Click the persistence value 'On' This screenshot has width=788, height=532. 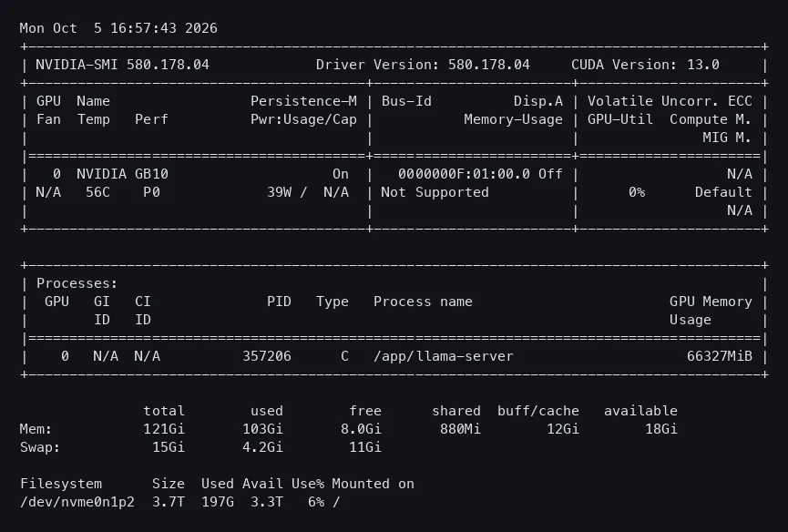341,174
